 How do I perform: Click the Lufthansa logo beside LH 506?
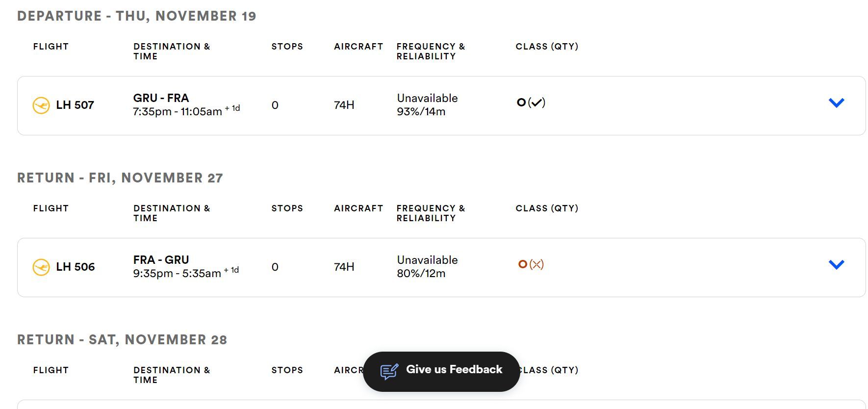tap(41, 267)
